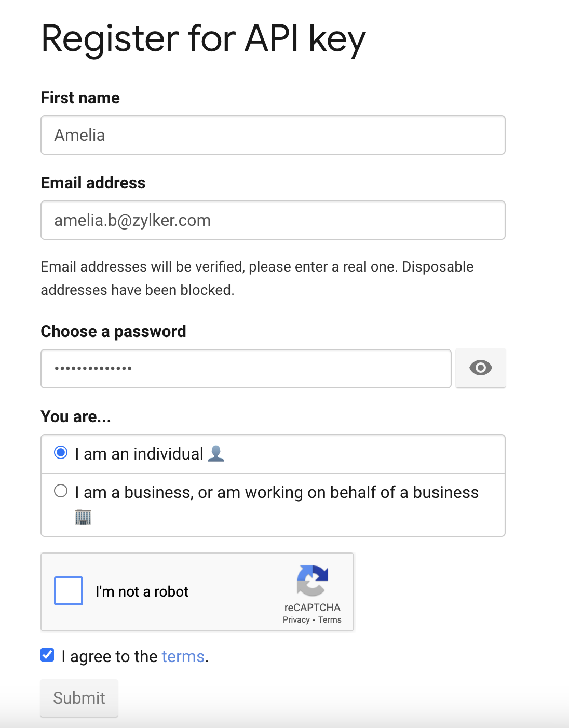The image size is (569, 728).
Task: Click into the Email address field
Action: point(273,220)
